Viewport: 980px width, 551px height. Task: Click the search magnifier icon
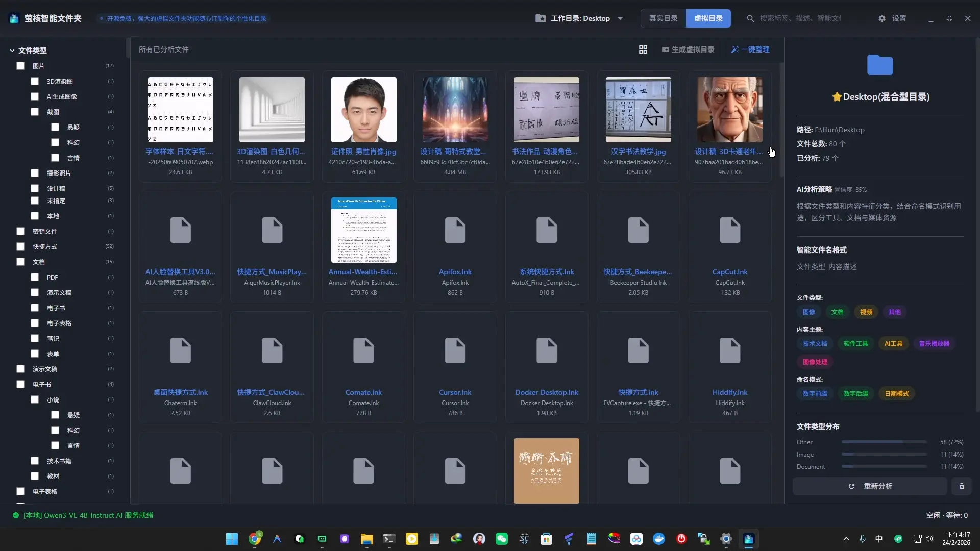750,18
